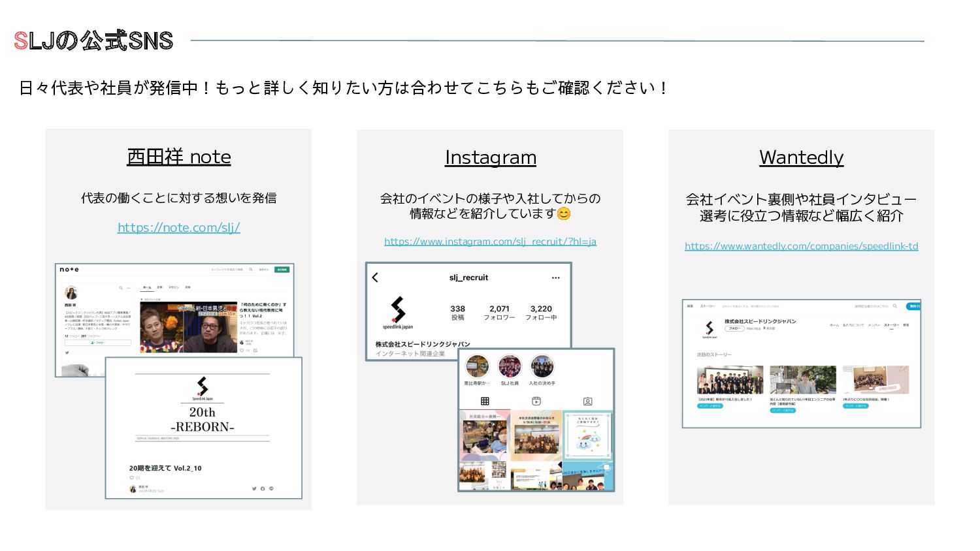Screen dimensions: 980x551
Task: Select メンバー tab on Wantedly company page
Action: tap(874, 325)
